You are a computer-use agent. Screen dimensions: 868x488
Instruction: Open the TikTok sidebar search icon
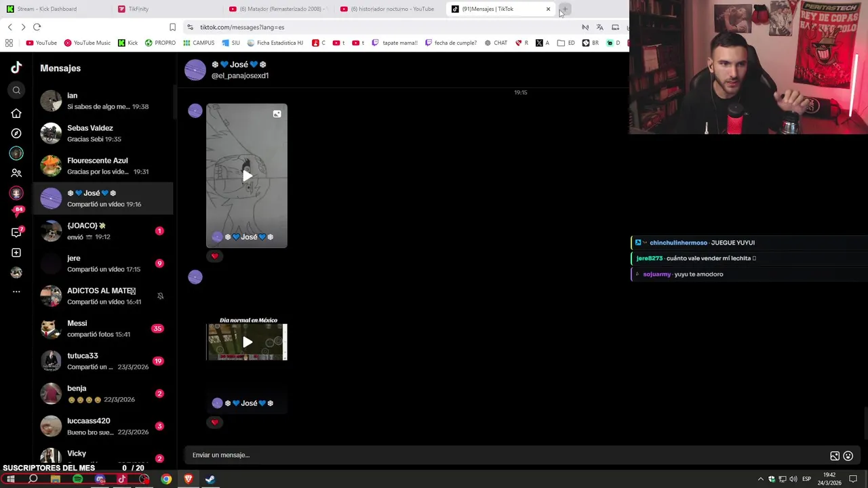(x=16, y=90)
